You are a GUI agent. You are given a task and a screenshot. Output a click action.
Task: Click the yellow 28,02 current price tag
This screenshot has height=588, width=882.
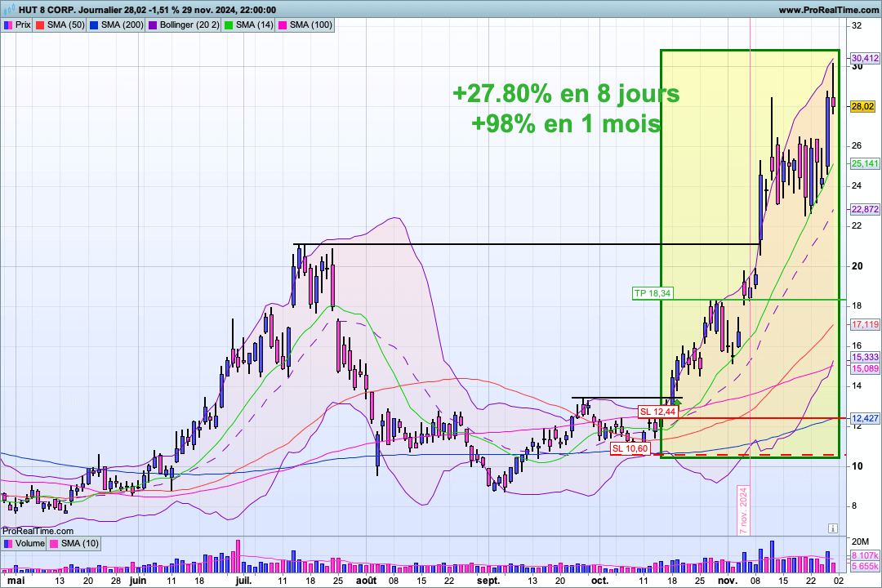click(x=863, y=106)
